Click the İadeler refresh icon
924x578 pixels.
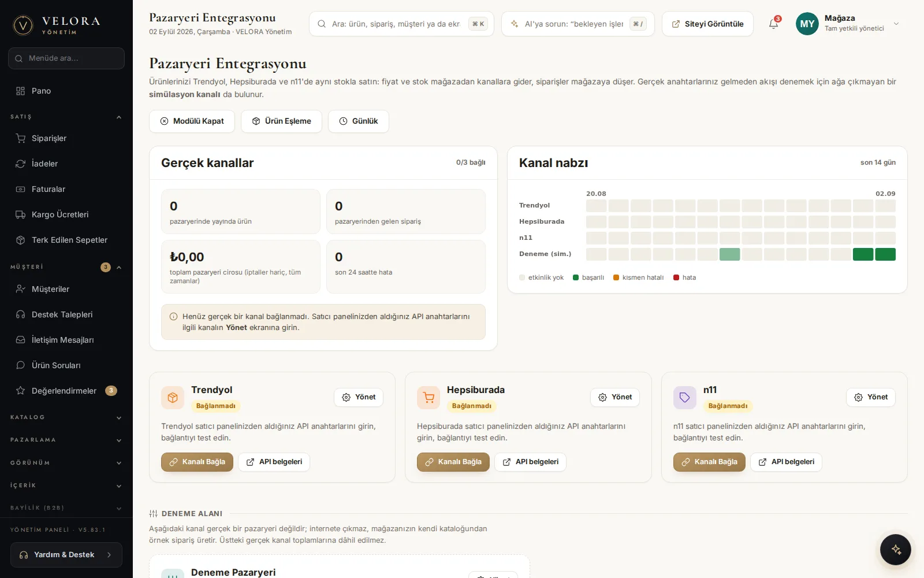[x=21, y=164]
